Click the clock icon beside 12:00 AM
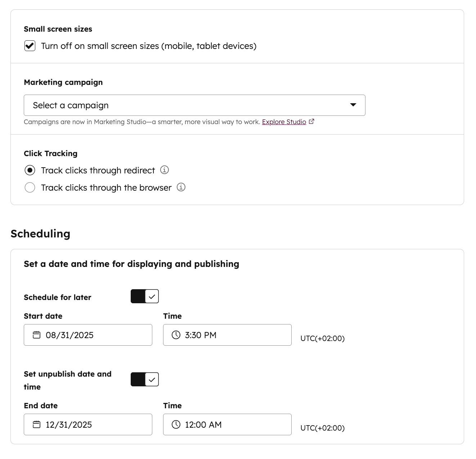 176,424
